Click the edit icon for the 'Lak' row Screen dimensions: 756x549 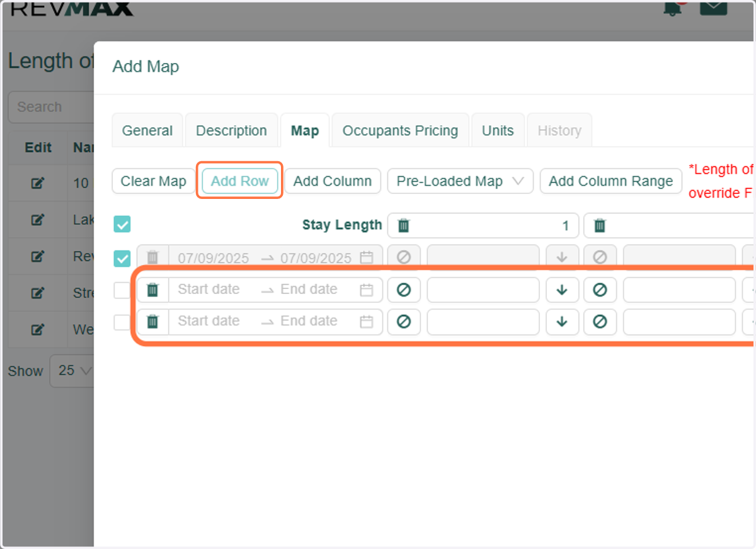click(38, 220)
